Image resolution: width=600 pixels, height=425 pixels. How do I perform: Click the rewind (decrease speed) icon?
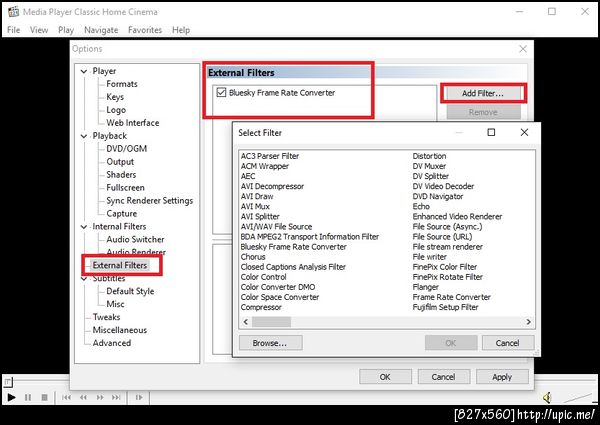(x=83, y=397)
